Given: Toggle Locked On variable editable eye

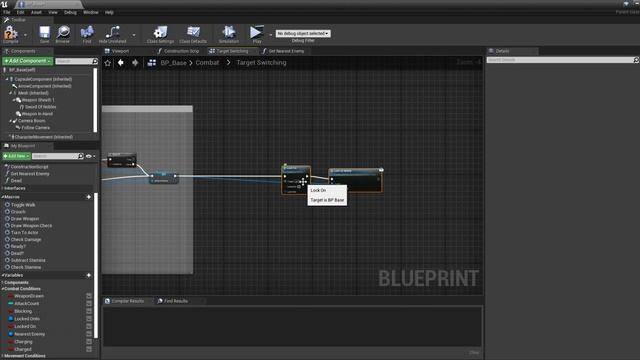Looking at the screenshot, I should [x=89, y=327].
